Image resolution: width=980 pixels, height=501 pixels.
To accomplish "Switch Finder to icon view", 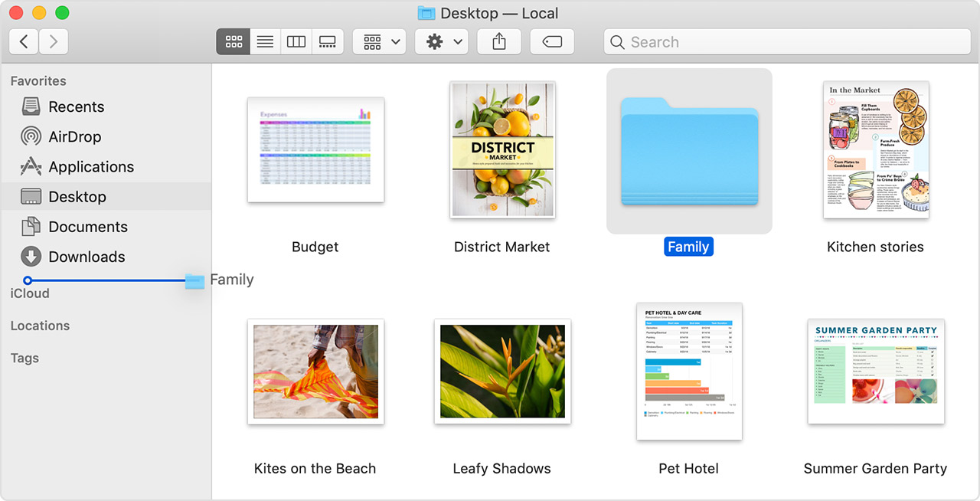I will pos(233,41).
